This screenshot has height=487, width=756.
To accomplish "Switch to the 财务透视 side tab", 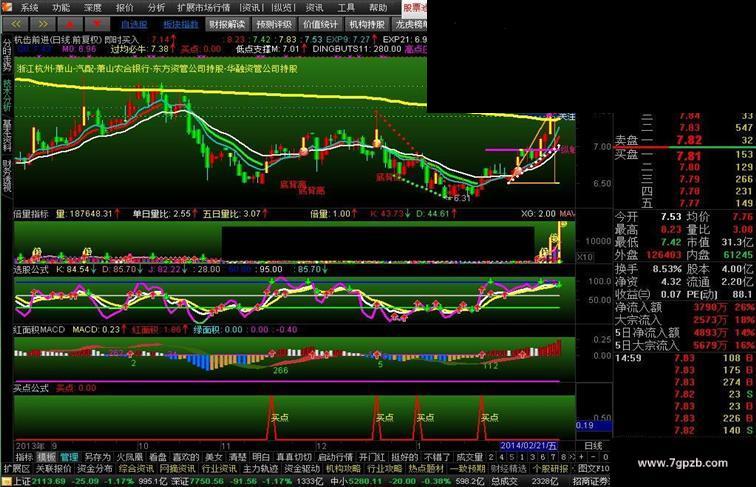I will tap(7, 176).
